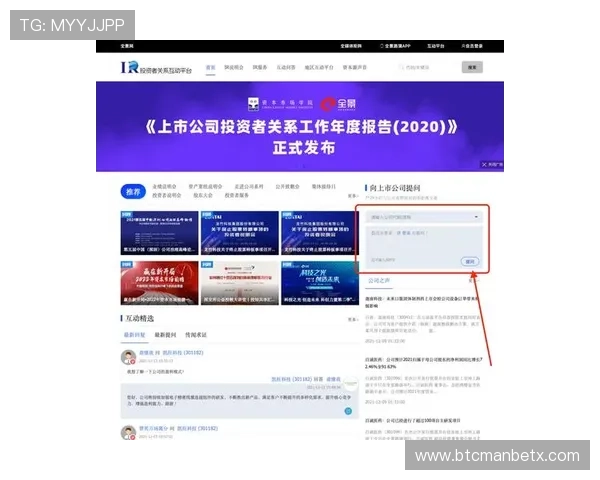Click the 2020 annual report banner
Image resolution: width=600 pixels, height=480 pixels.
click(300, 127)
